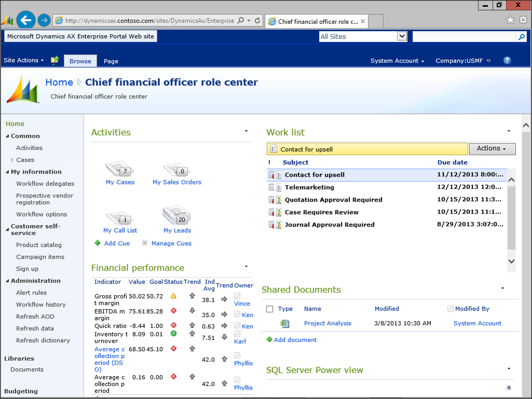Click the Work list vertical scrollbar down arrow
Viewport: 532px width, 399px height.
coord(511,262)
